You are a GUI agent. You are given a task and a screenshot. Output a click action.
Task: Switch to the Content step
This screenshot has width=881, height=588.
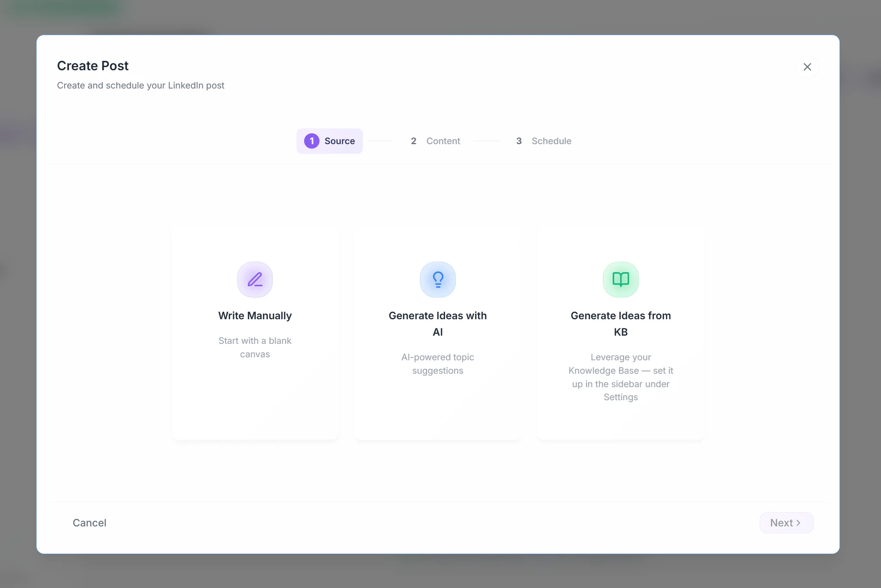443,141
